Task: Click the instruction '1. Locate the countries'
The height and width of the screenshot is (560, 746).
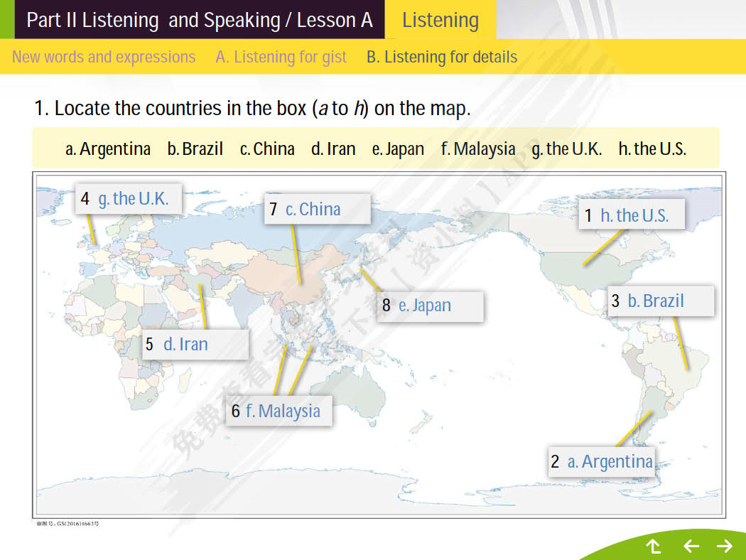Action: click(x=252, y=108)
